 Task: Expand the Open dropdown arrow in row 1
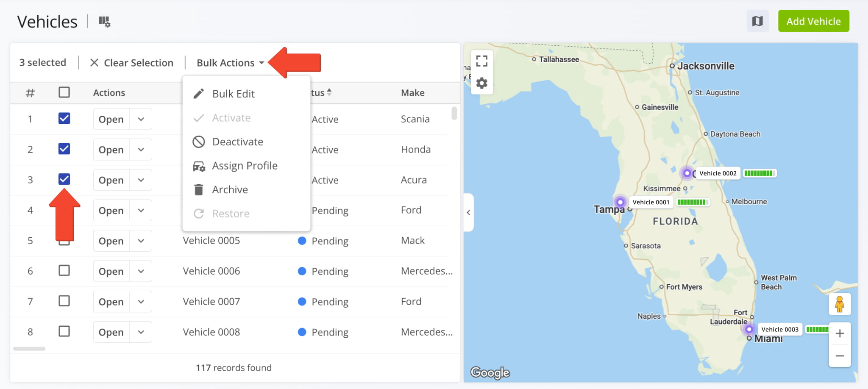[x=141, y=119]
